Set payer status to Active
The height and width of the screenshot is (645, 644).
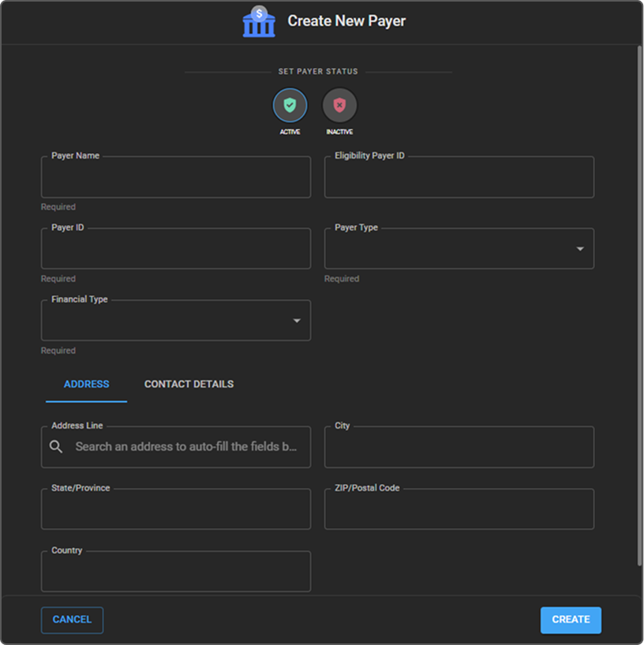pos(290,105)
